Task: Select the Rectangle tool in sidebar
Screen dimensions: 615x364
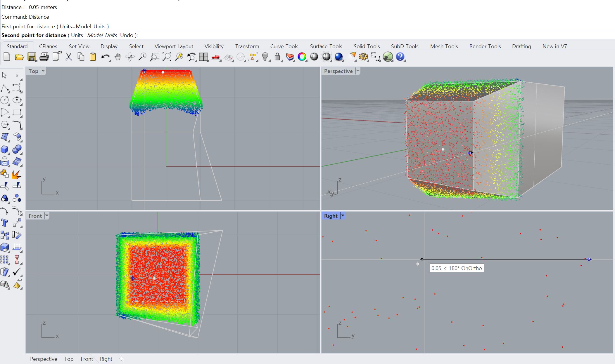Action: tap(17, 112)
